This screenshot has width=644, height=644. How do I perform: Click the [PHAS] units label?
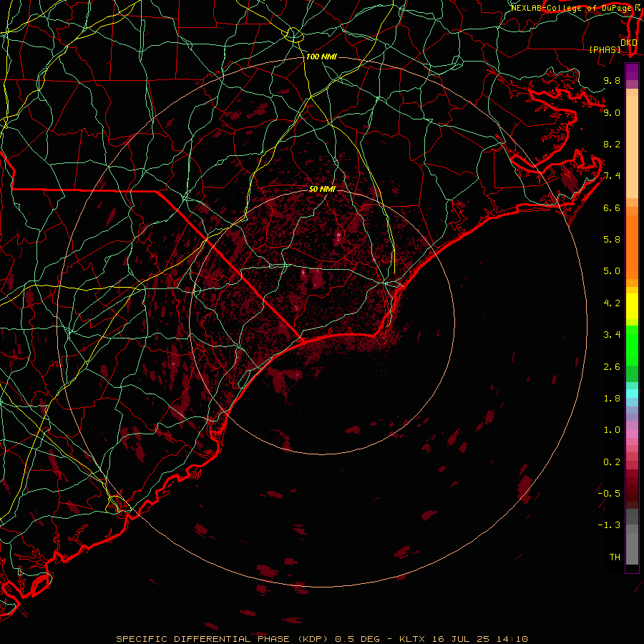[605, 49]
